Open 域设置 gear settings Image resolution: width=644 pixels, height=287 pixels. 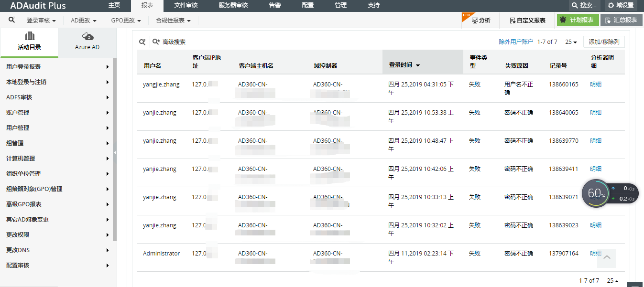(x=622, y=5)
